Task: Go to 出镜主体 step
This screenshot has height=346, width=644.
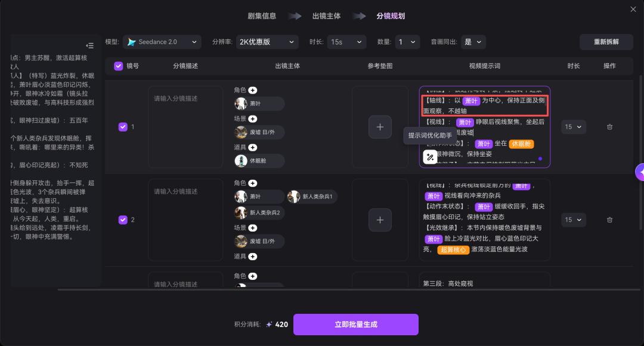Action: tap(326, 16)
